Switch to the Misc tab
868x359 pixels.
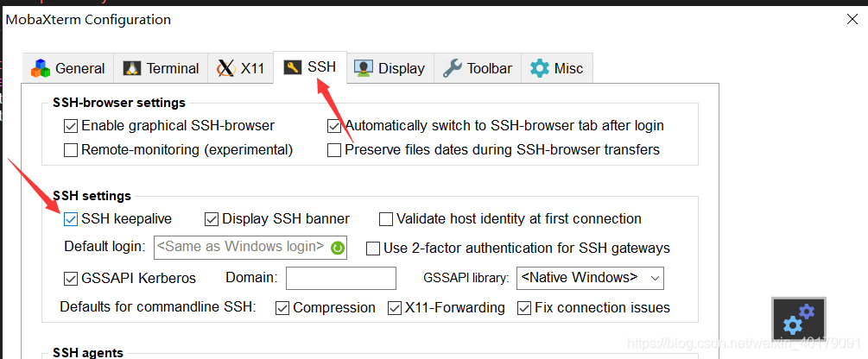coord(557,68)
